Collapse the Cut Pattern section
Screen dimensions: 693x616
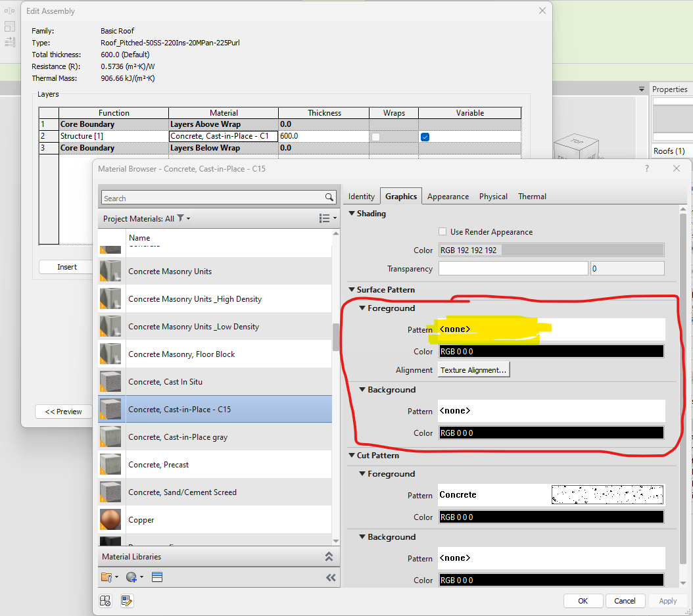click(x=352, y=455)
